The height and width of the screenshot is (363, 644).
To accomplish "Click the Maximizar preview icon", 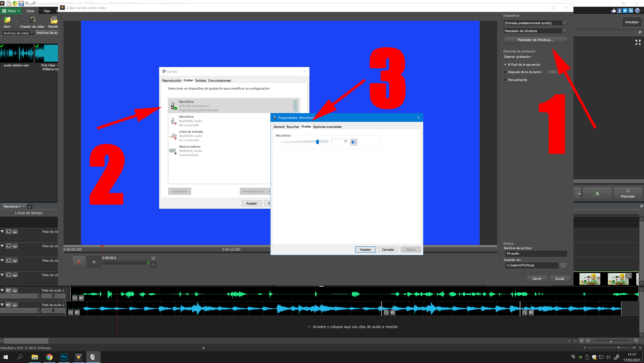I will 628,193.
